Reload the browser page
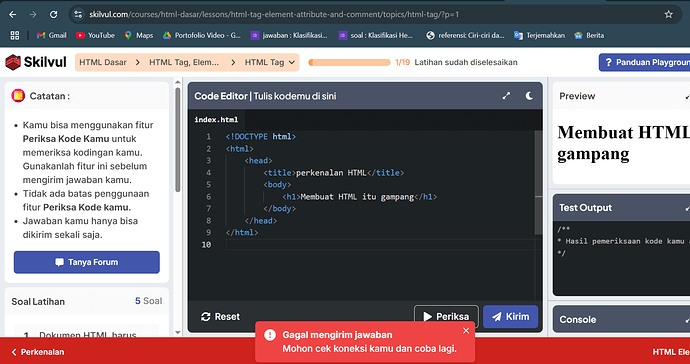 (x=53, y=15)
